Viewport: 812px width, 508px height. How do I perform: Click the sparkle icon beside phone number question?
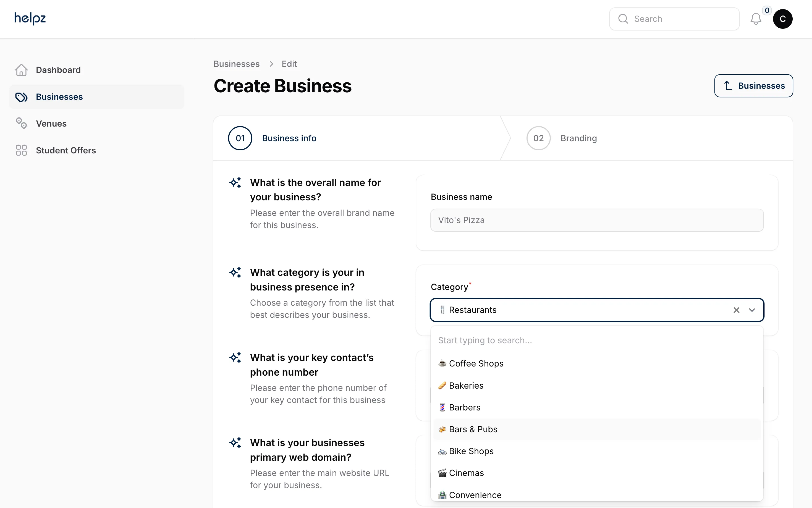click(235, 357)
